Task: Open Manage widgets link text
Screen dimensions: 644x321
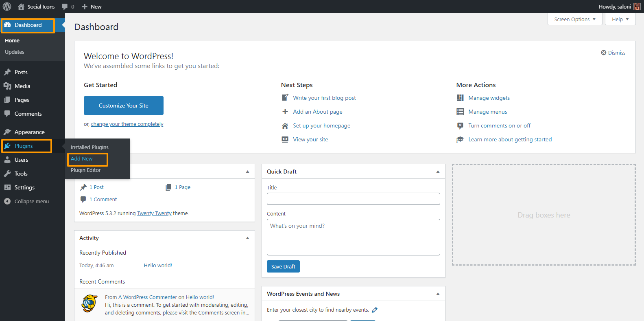Action: coord(489,98)
